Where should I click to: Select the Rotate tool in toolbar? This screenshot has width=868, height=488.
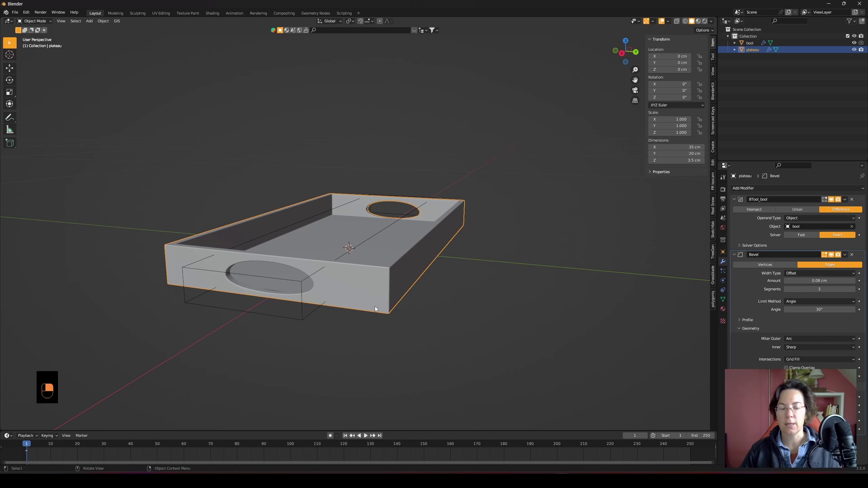pos(9,80)
